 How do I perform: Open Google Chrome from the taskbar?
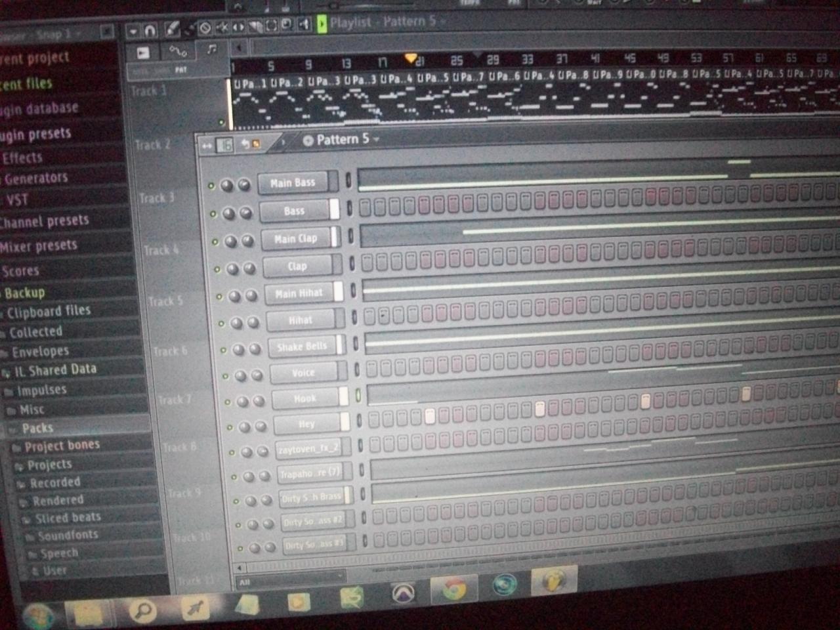pyautogui.click(x=453, y=590)
